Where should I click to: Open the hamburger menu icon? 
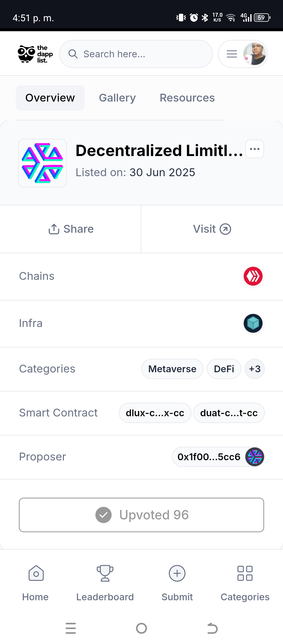pos(232,54)
